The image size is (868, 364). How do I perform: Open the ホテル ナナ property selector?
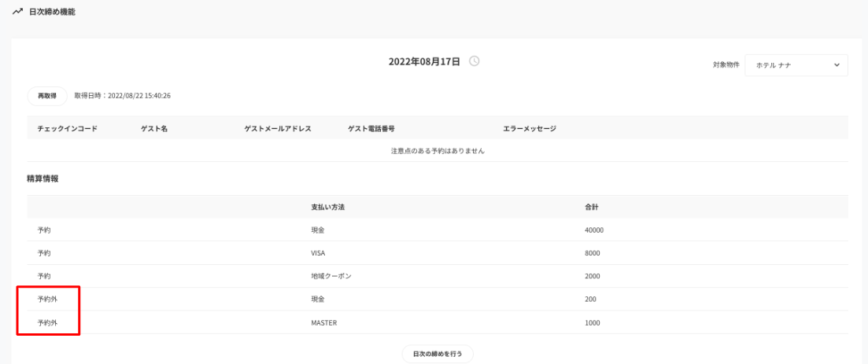click(795, 65)
